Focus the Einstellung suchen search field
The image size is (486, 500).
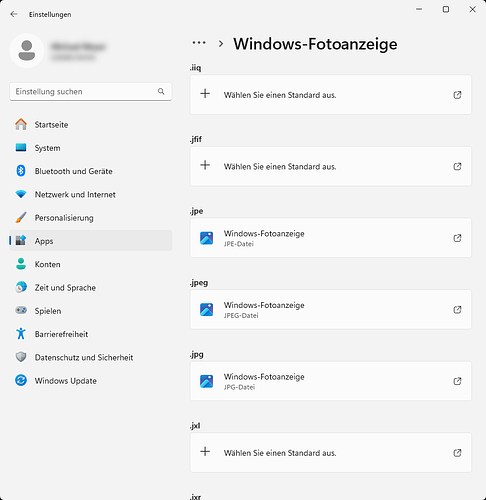coord(91,92)
